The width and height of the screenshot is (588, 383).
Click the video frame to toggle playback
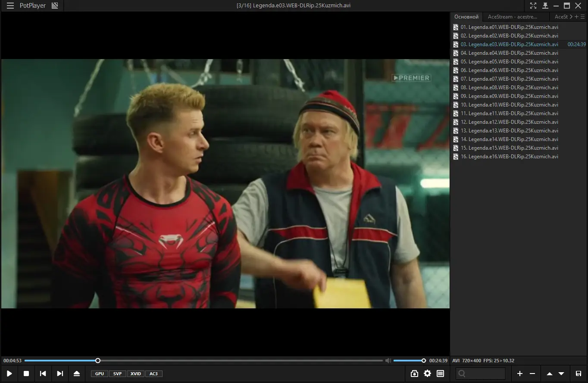pyautogui.click(x=225, y=184)
